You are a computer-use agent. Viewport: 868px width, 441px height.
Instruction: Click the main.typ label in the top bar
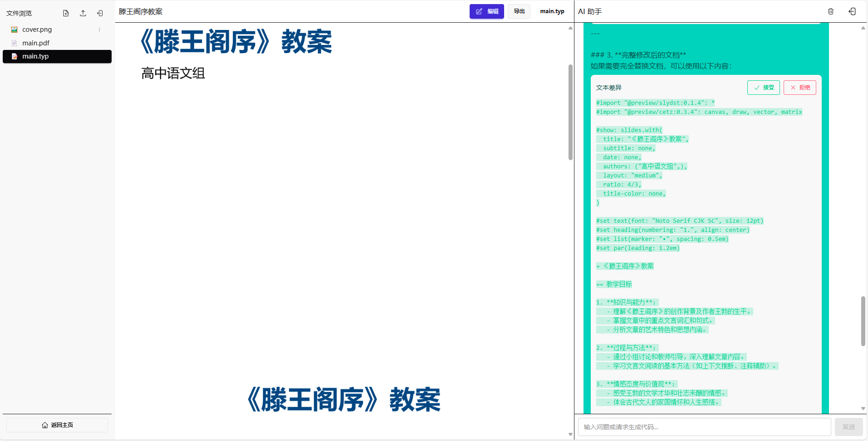click(x=552, y=11)
